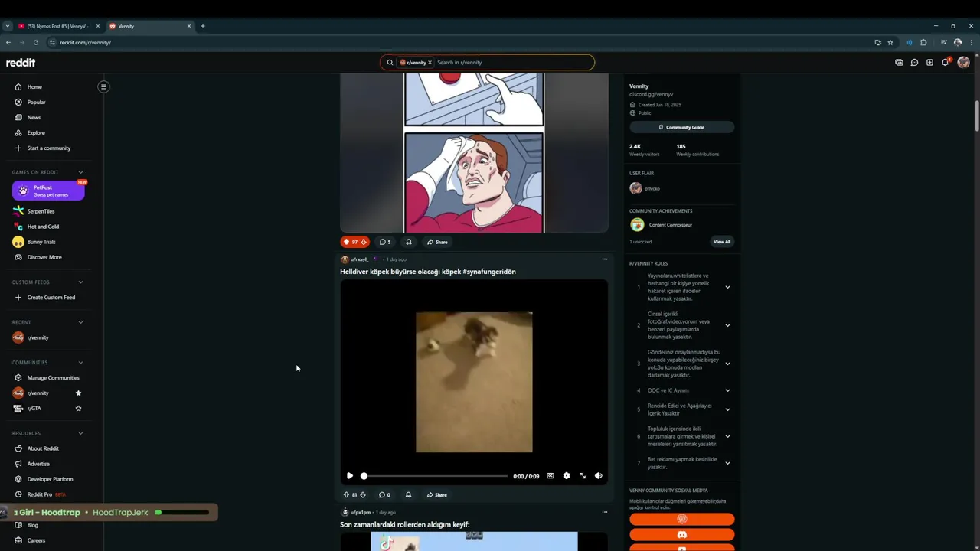Open comments on the post with 0 comments
The width and height of the screenshot is (980, 551).
coord(384,495)
